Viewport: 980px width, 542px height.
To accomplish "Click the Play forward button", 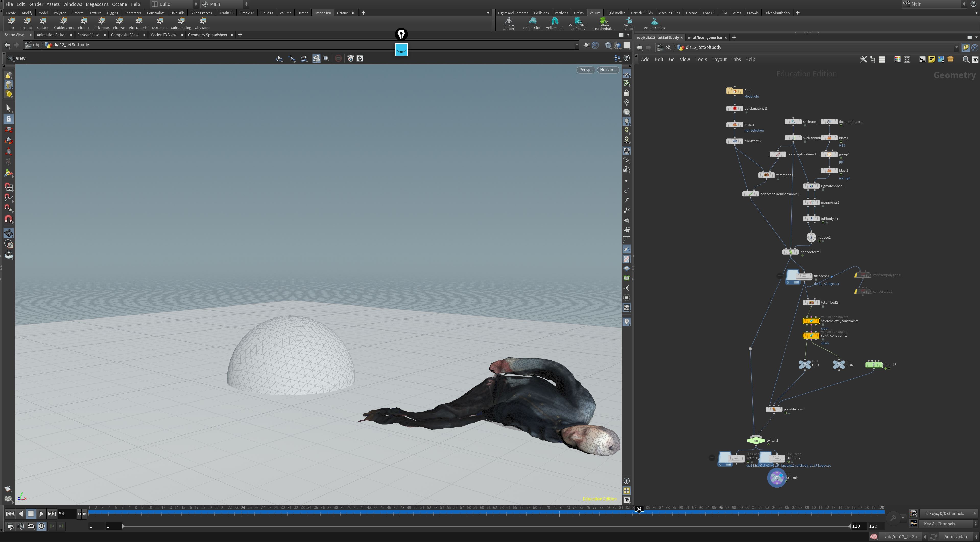I will 41,513.
